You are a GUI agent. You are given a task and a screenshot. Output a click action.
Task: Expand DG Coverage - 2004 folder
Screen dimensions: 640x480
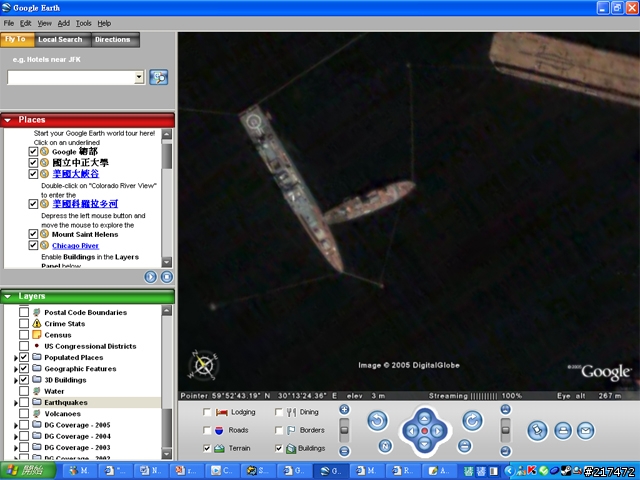point(16,437)
